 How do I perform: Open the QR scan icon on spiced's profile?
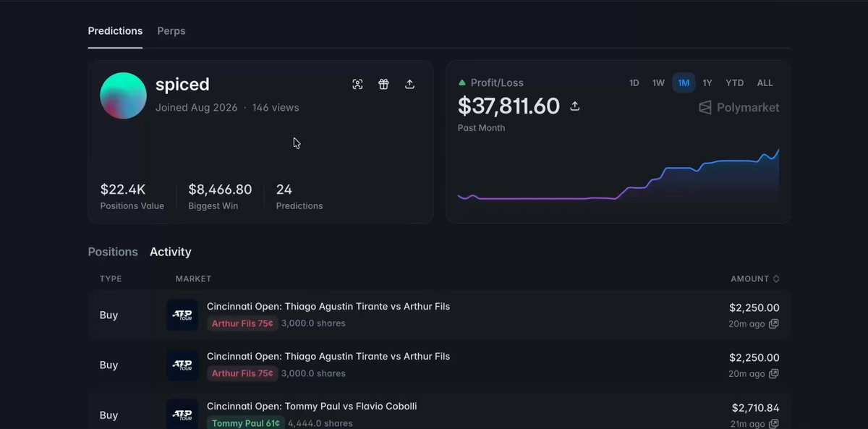pyautogui.click(x=357, y=84)
